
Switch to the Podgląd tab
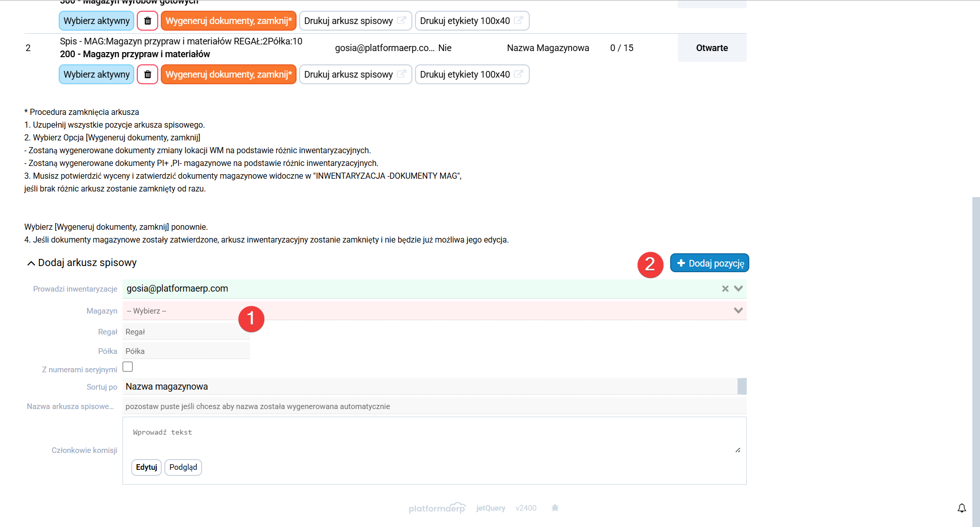tap(183, 467)
